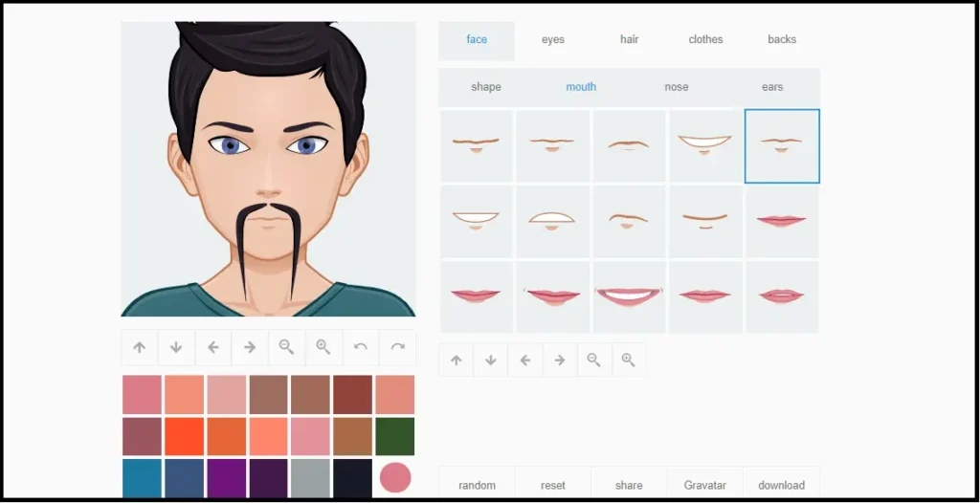Switch to the hair tab
This screenshot has height=503, width=980.
[630, 39]
